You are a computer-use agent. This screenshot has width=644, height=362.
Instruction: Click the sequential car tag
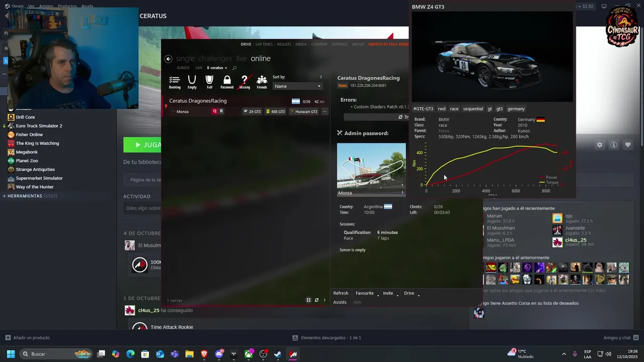[473, 109]
